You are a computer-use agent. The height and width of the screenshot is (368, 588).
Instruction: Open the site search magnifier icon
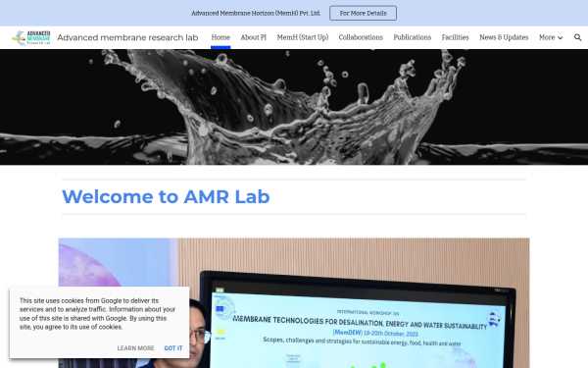point(577,37)
